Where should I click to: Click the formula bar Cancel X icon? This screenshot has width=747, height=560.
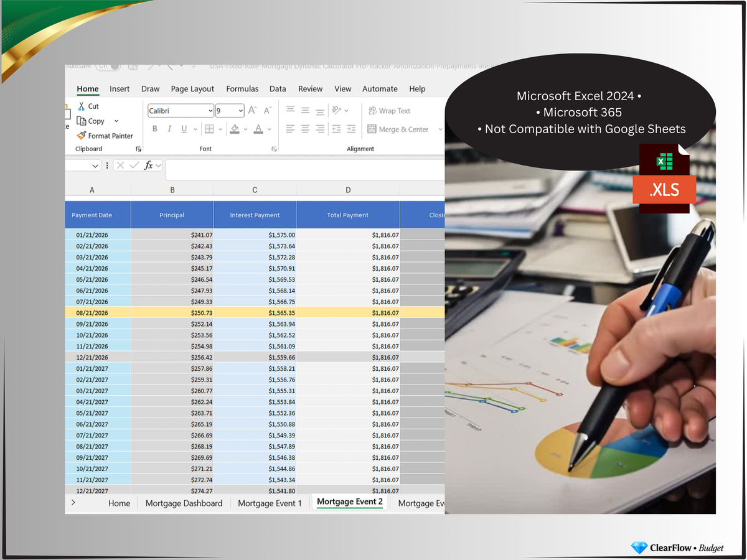(120, 166)
